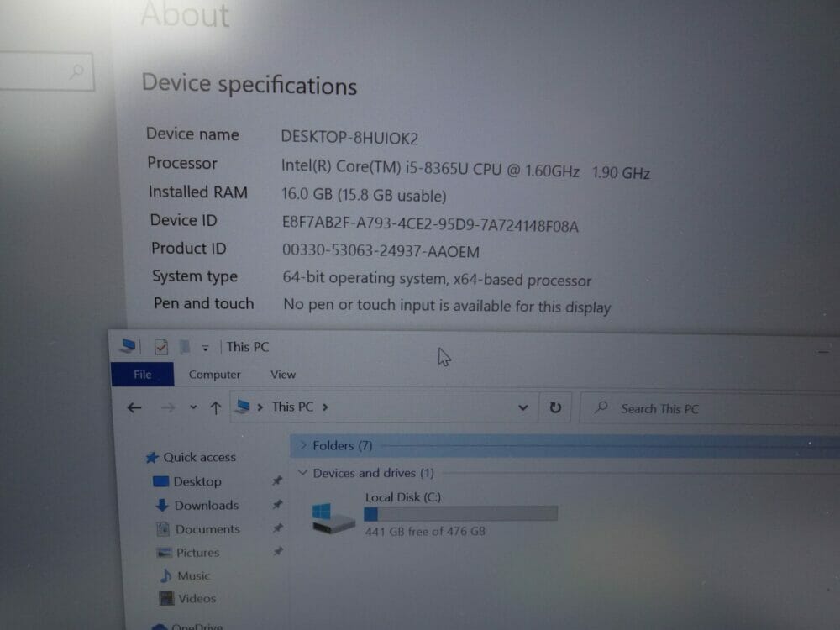Select OneDrive in navigation pane
Viewport: 840px width, 630px height.
tap(197, 626)
